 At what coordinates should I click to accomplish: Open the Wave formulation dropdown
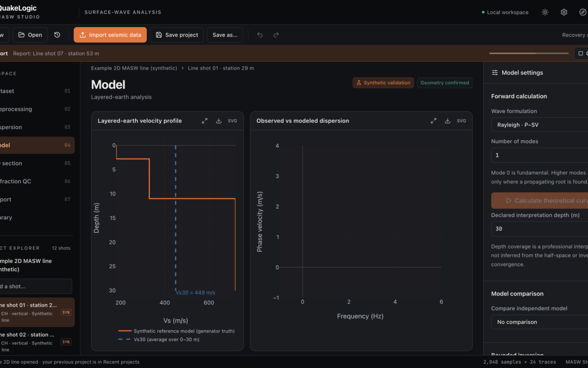point(539,125)
